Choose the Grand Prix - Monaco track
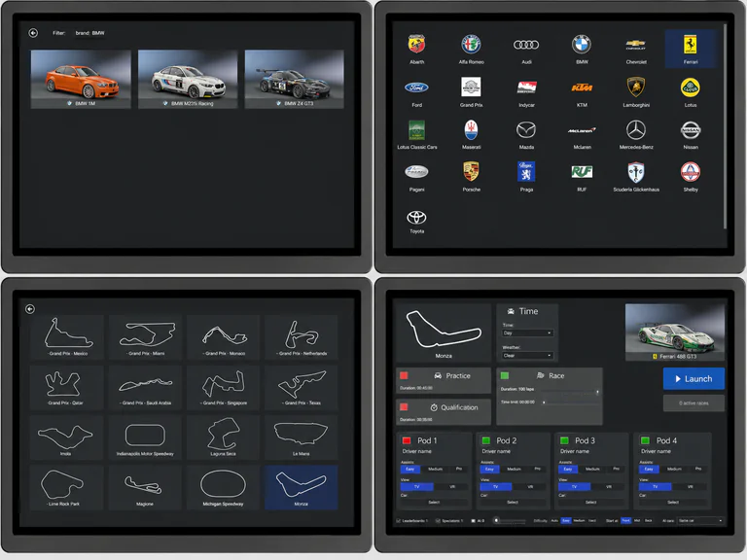 223,337
